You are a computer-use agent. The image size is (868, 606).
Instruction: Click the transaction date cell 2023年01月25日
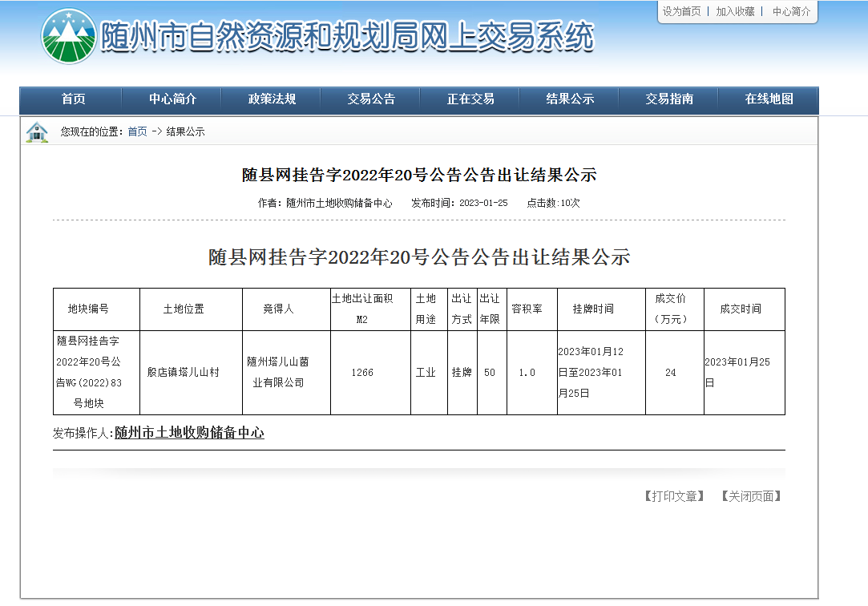click(x=737, y=373)
